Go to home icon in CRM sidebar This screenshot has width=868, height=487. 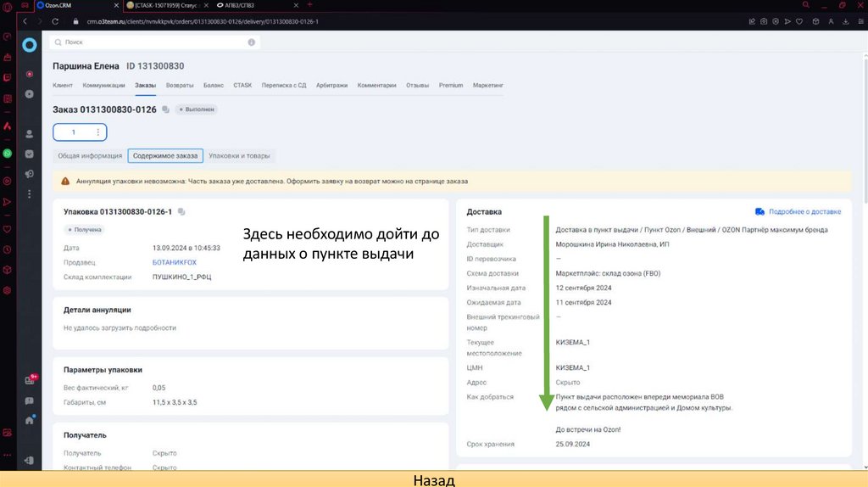(30, 420)
